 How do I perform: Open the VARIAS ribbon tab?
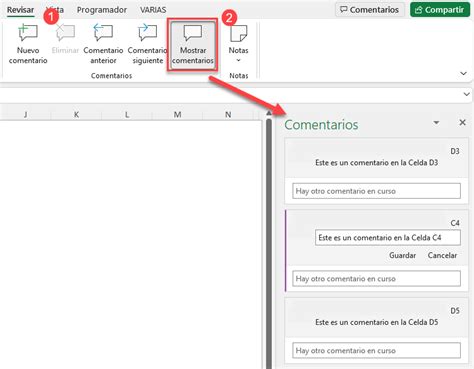coord(153,10)
